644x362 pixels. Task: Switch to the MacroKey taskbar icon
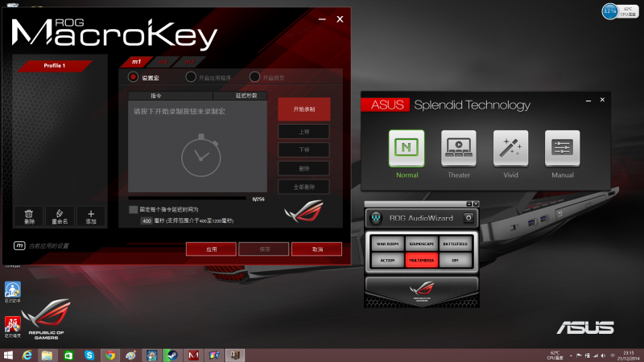[x=193, y=355]
